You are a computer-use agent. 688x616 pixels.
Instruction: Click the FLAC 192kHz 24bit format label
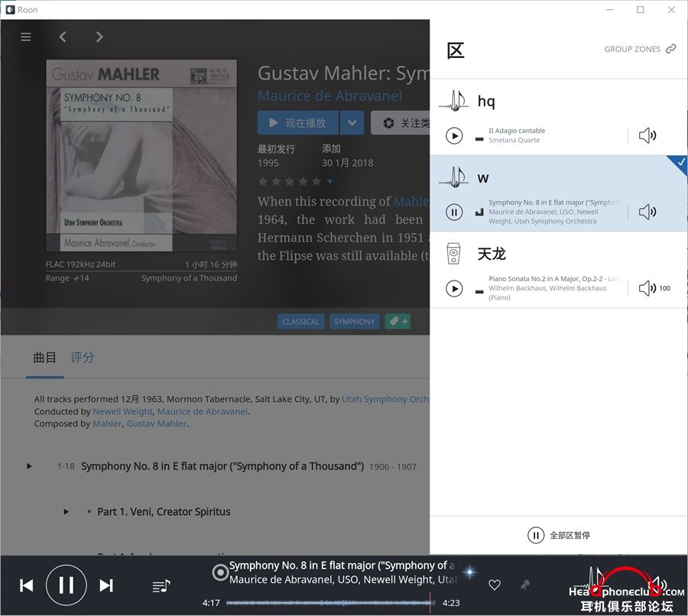(x=81, y=264)
